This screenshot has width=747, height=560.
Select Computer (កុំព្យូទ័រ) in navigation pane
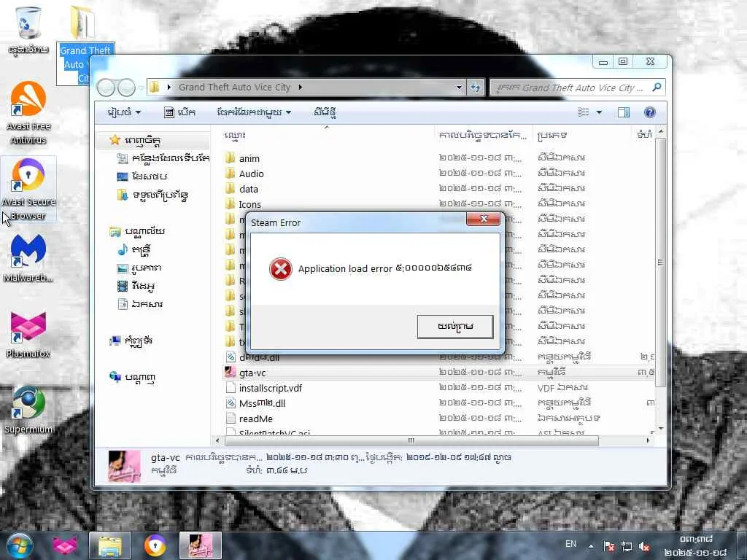click(131, 341)
